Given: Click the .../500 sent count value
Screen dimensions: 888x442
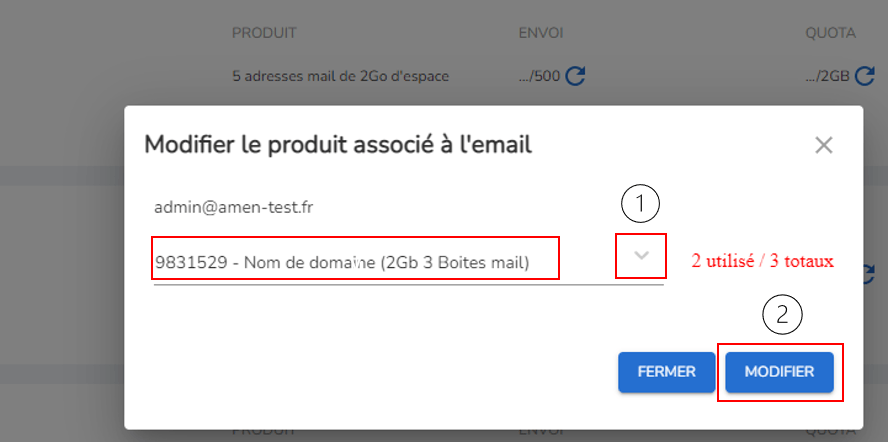Looking at the screenshot, I should click(x=540, y=76).
